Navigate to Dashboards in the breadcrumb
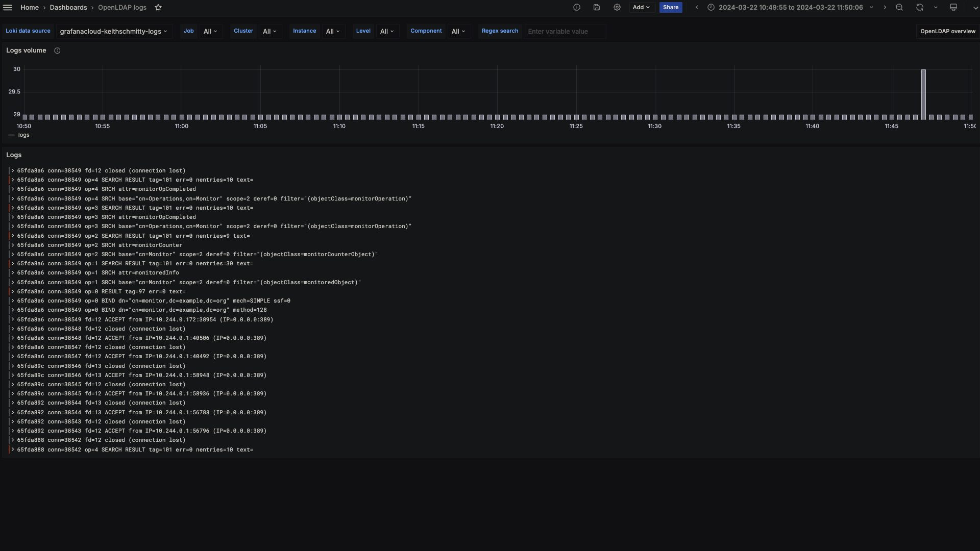This screenshot has height=551, width=980. [x=69, y=7]
